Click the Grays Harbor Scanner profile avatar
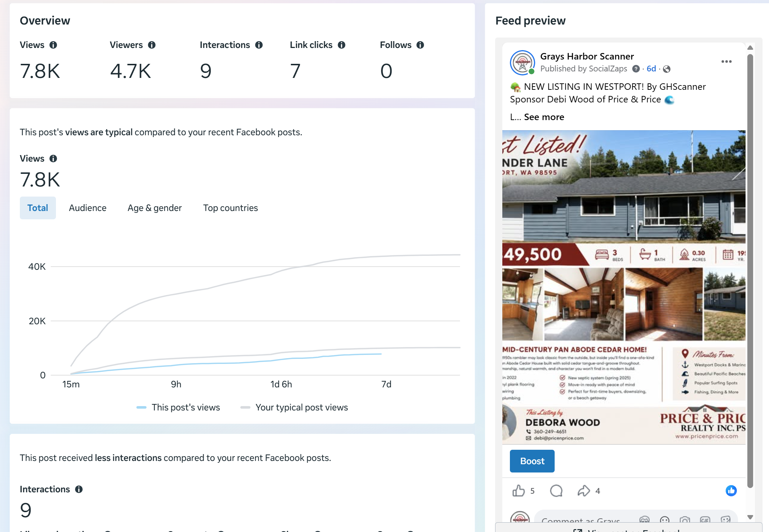The height and width of the screenshot is (532, 769). [522, 63]
